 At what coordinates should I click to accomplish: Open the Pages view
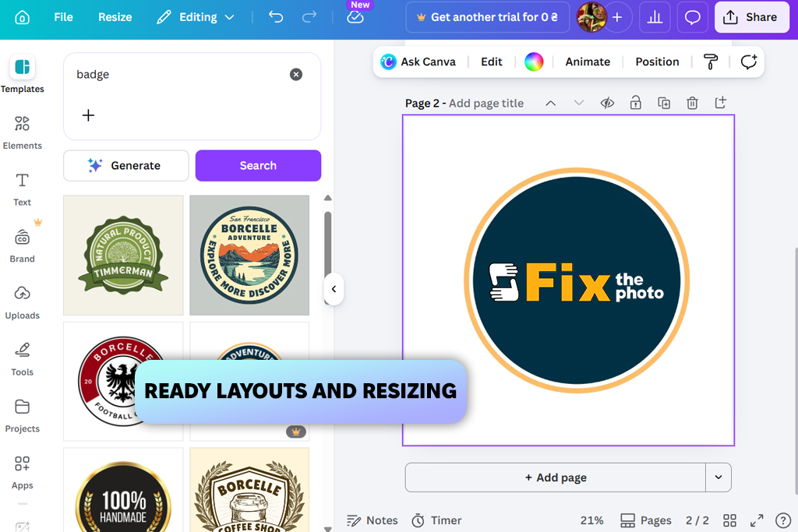click(x=646, y=520)
